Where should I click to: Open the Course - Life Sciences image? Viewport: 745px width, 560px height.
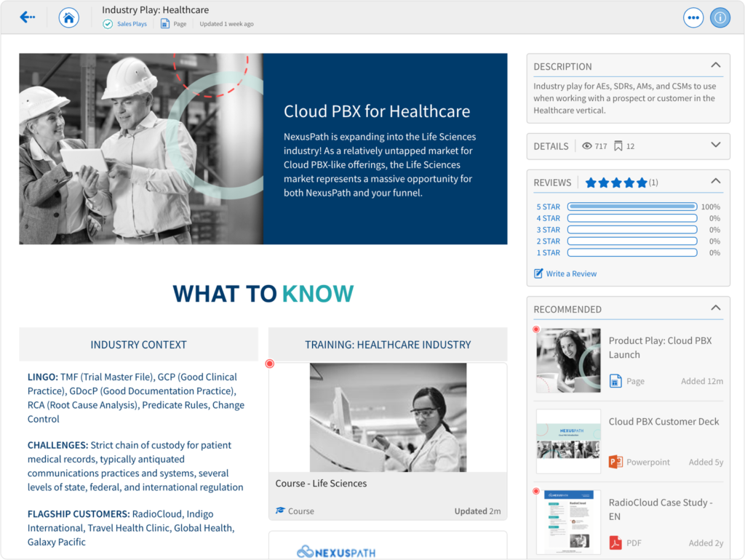click(x=388, y=417)
